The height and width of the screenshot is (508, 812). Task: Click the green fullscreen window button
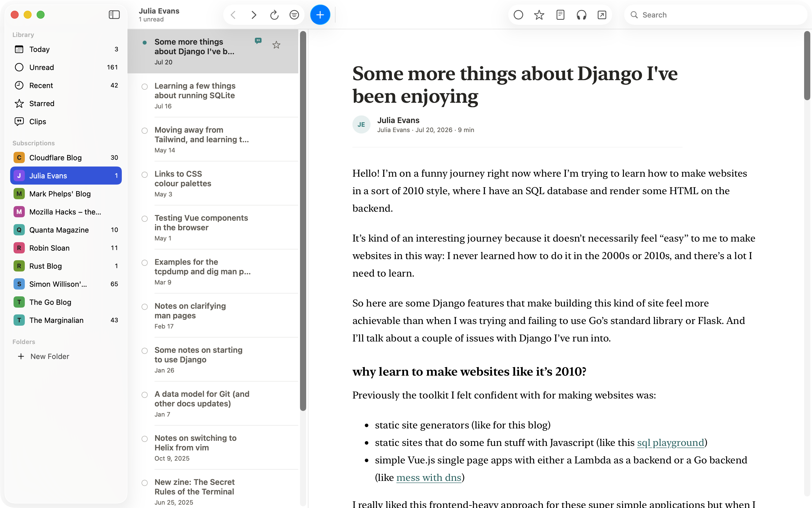pos(41,15)
